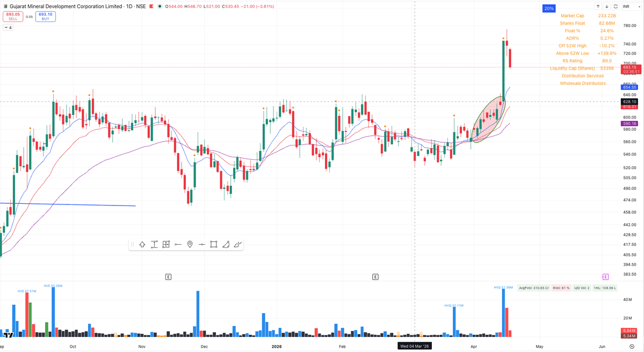Expand the collapsed indicators legend showing 4
Image resolution: width=644 pixels, height=352 pixels.
coord(8,27)
